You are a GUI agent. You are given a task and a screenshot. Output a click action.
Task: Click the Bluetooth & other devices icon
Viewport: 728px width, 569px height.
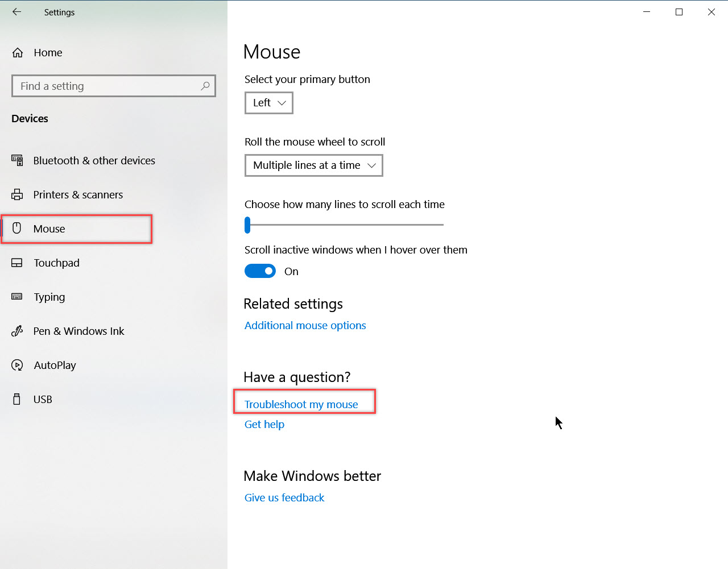point(18,160)
